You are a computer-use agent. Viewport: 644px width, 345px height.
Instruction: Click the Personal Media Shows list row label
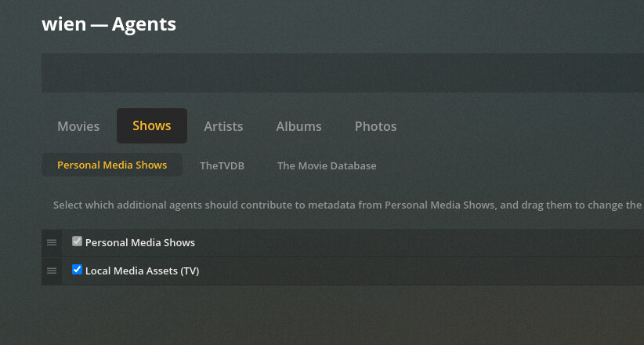[x=140, y=242]
